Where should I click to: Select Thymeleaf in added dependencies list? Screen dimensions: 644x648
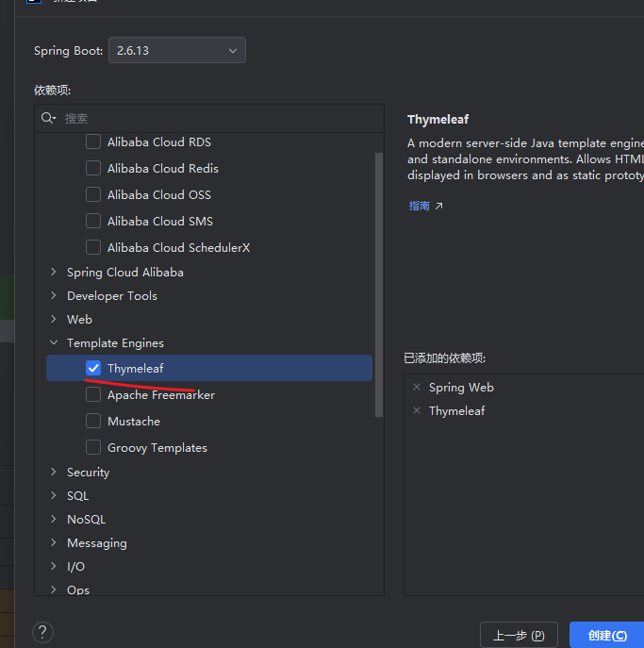click(457, 411)
